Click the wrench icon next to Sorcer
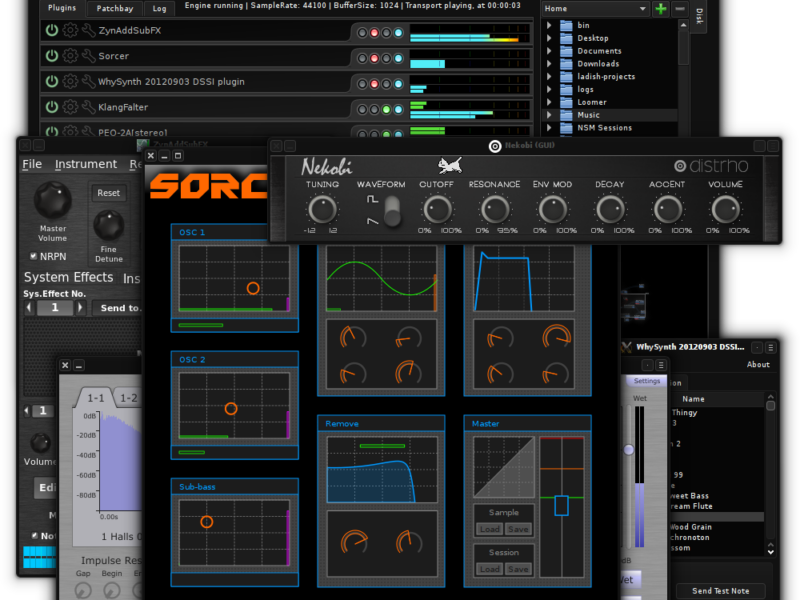 coord(88,56)
